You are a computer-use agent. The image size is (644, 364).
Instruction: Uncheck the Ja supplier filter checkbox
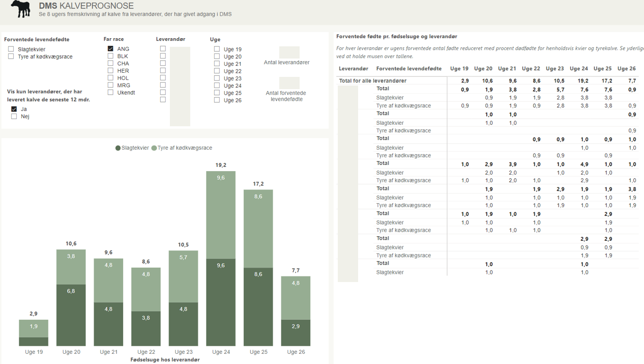[x=14, y=109]
